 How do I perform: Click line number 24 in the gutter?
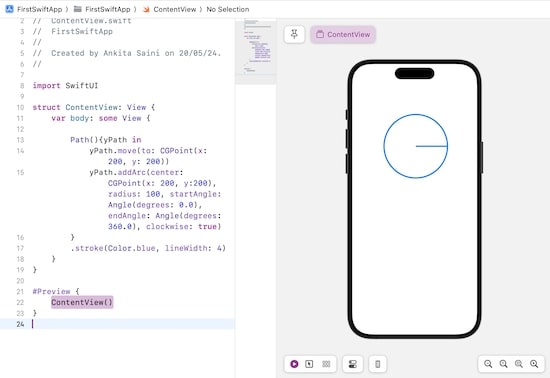pyautogui.click(x=20, y=324)
